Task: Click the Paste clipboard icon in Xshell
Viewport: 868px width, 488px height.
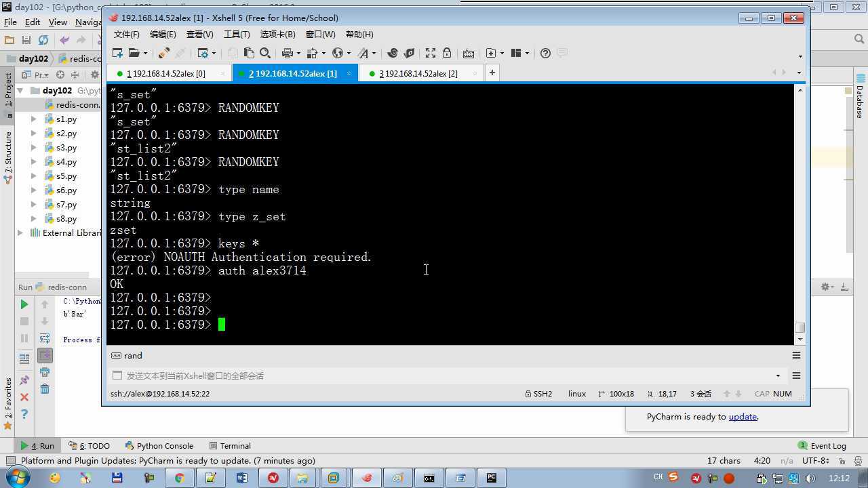Action: 249,53
